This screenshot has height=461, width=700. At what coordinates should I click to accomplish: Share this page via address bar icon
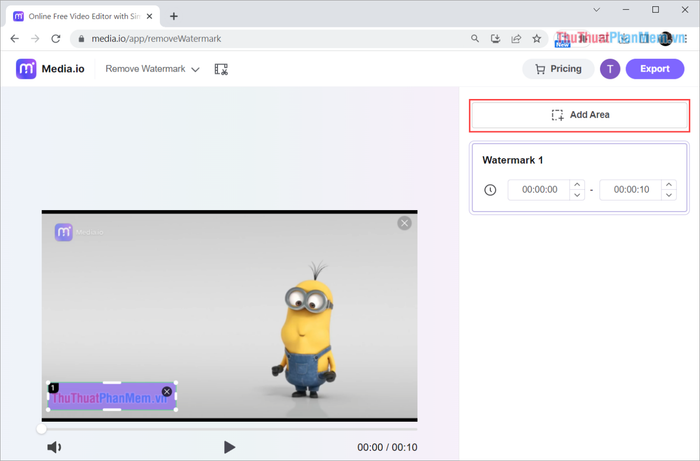point(516,39)
